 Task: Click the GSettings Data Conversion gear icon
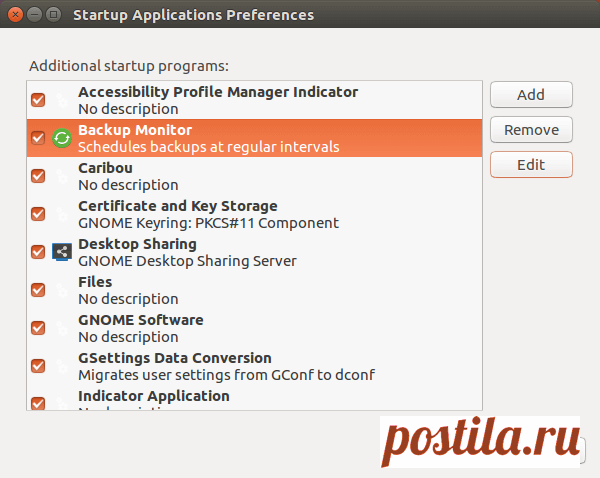tap(62, 366)
